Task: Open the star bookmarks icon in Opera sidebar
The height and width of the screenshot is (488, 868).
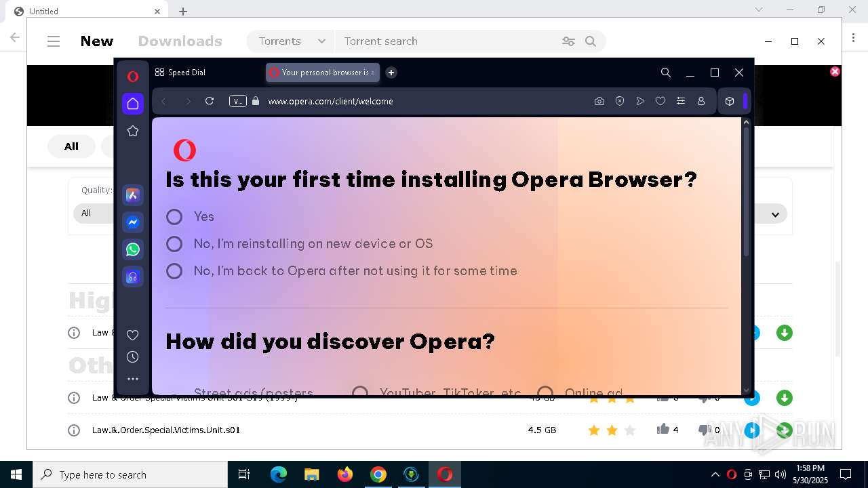Action: pos(133,131)
